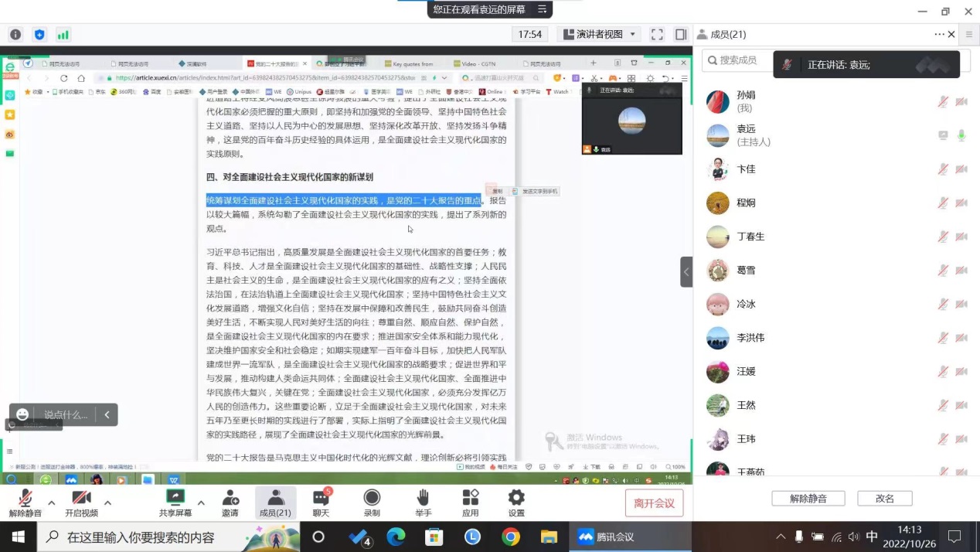
Task: Click the red 离开会议 leave button
Action: pos(654,503)
